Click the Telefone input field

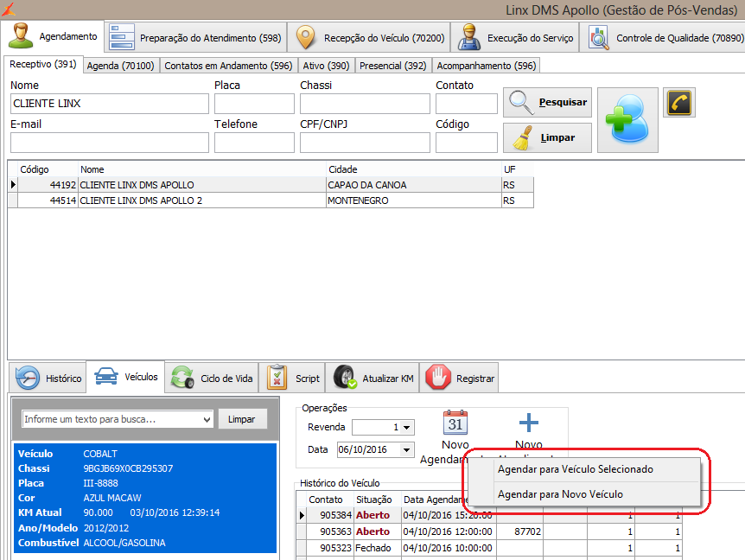[x=254, y=143]
